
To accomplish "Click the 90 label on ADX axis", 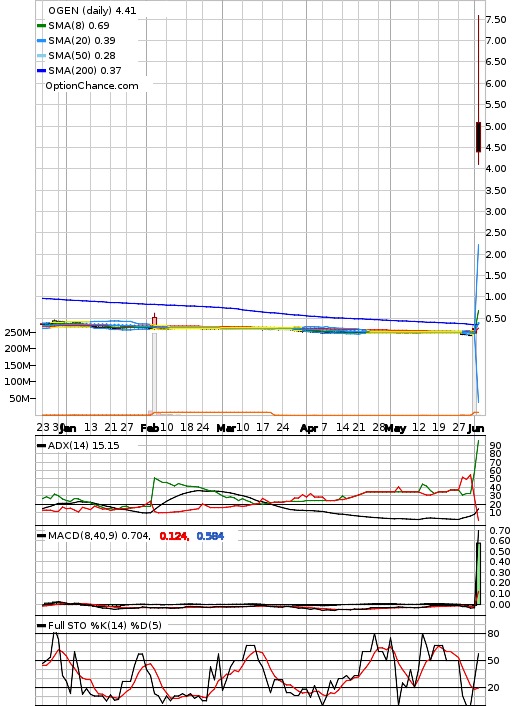I will [495, 445].
